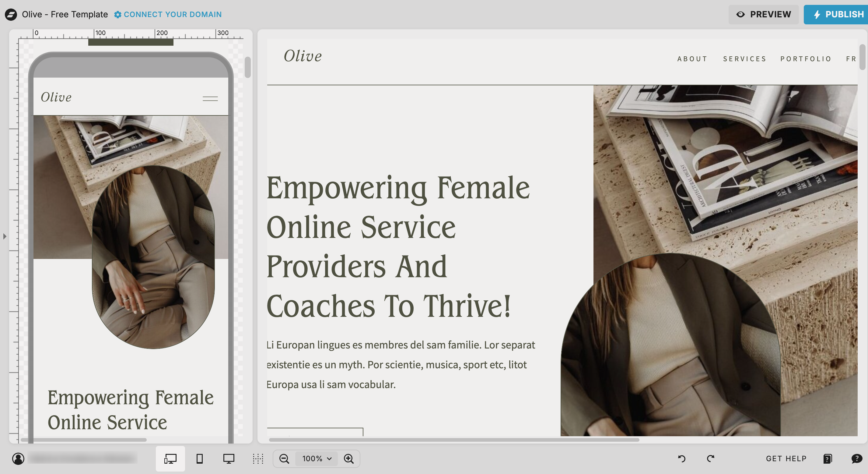Open the 100% zoom dropdown
The height and width of the screenshot is (474, 868).
(317, 458)
